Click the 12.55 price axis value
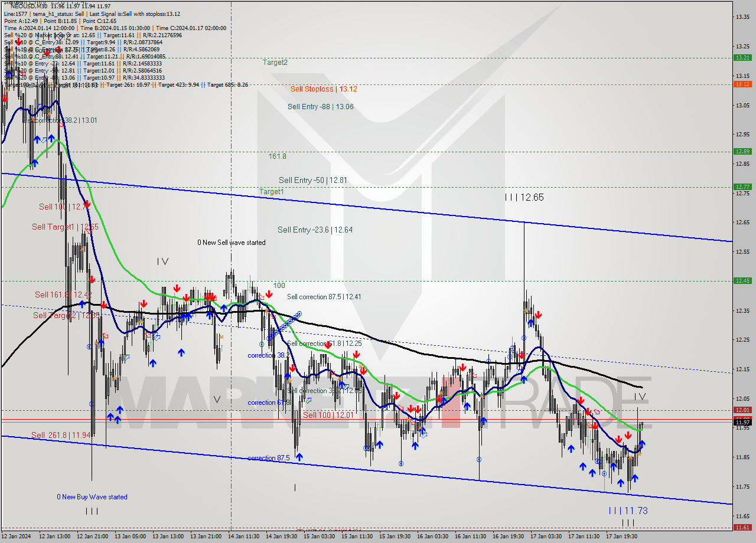The width and height of the screenshot is (756, 543). (x=742, y=252)
